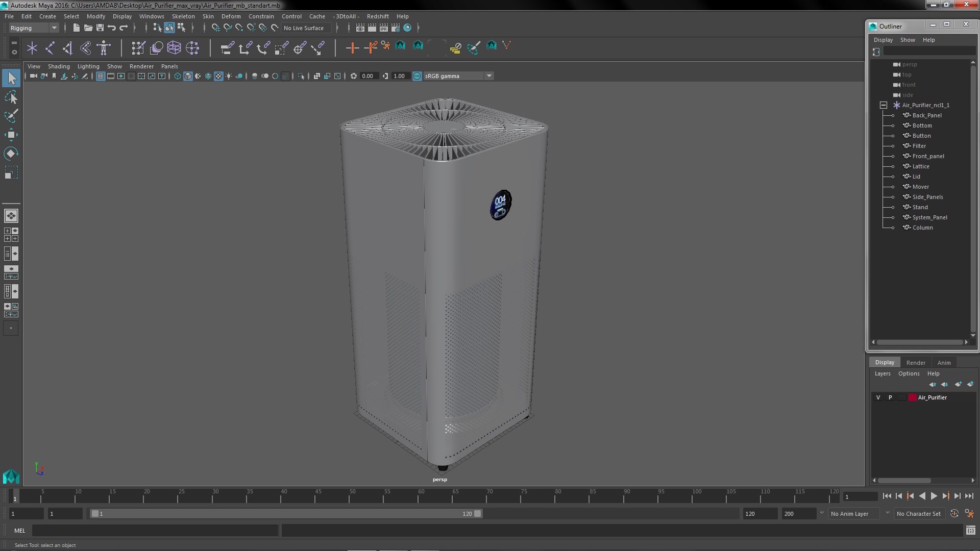Select Front_panel in the Outliner
The height and width of the screenshot is (551, 980).
pyautogui.click(x=928, y=156)
